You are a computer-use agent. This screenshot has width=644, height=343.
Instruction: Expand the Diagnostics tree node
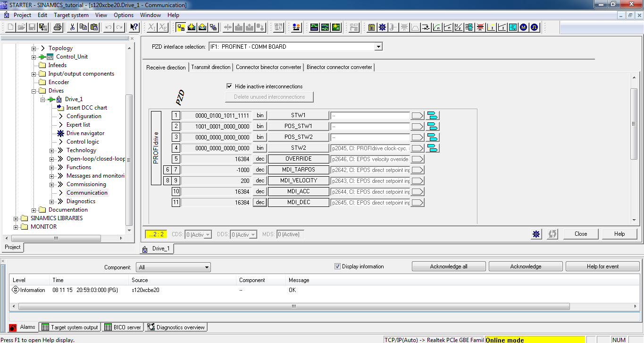tap(51, 201)
